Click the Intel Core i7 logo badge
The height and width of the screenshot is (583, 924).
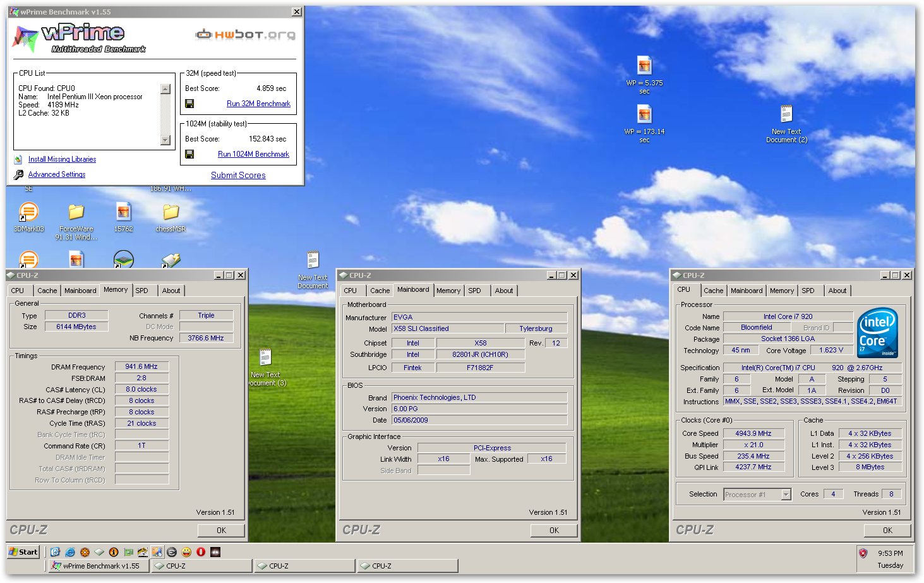tap(878, 333)
